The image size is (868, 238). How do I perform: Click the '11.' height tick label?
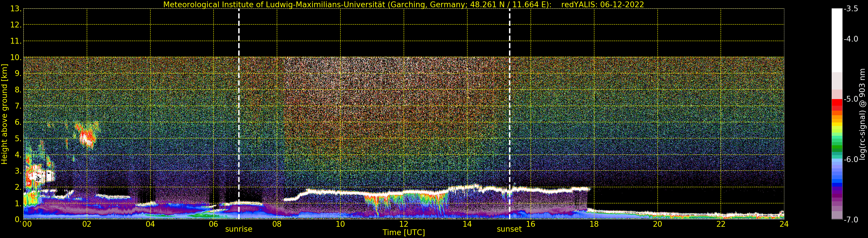[x=16, y=41]
